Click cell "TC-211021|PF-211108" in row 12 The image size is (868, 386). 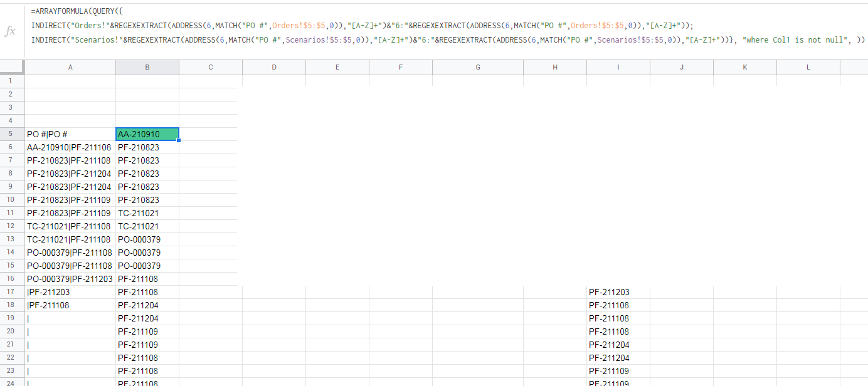pyautogui.click(x=70, y=226)
